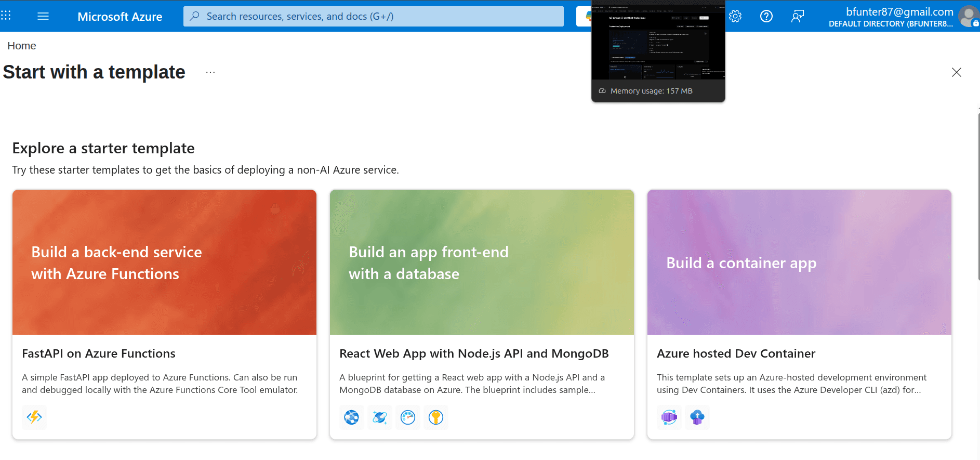Open the ellipsis more options menu
Image resolution: width=980 pixels, height=460 pixels.
coord(210,72)
